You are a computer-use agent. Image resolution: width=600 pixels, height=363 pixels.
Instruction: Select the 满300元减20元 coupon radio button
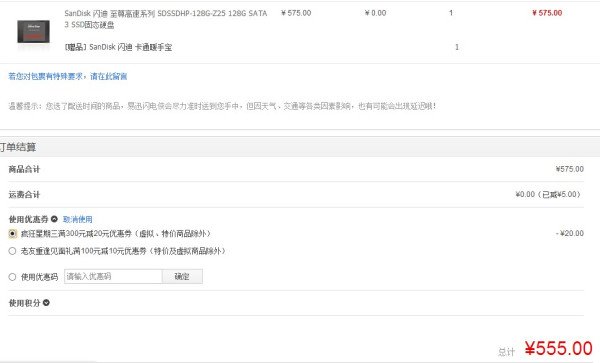[13, 233]
